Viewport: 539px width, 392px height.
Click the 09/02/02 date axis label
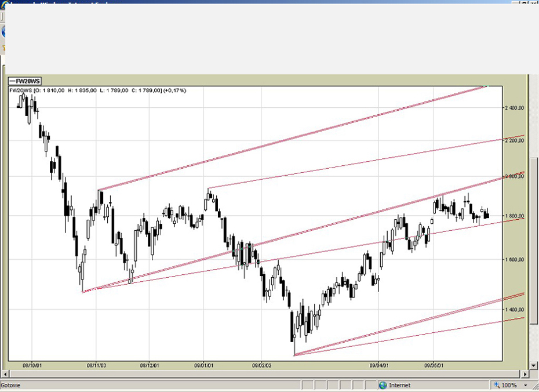pos(261,365)
